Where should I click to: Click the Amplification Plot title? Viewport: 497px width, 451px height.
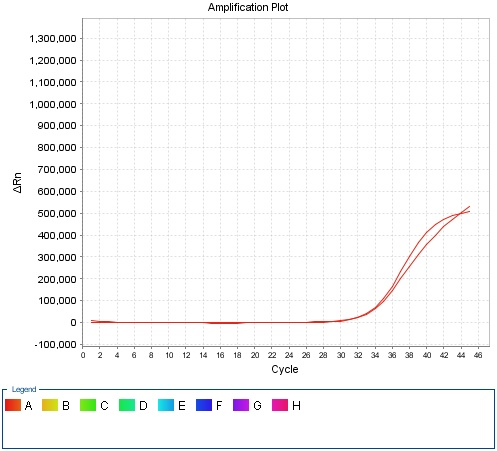pos(248,7)
